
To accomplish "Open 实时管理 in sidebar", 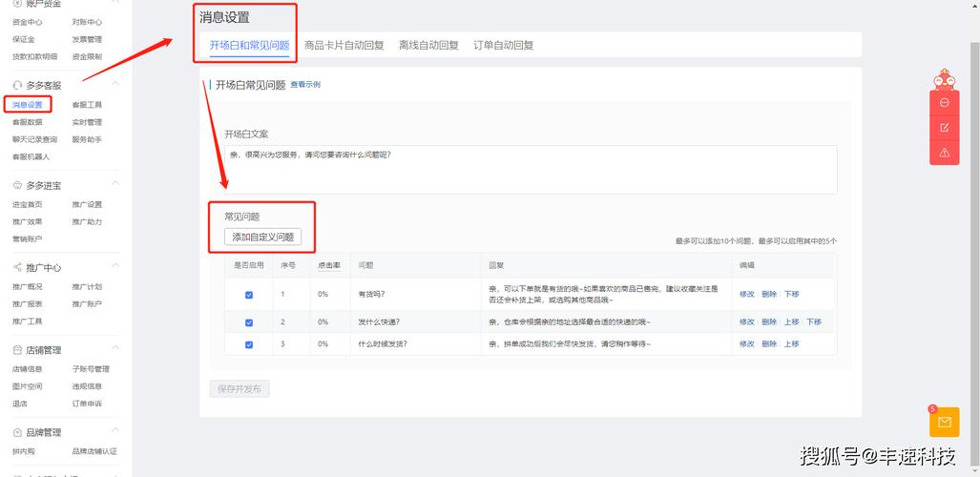I will click(87, 122).
